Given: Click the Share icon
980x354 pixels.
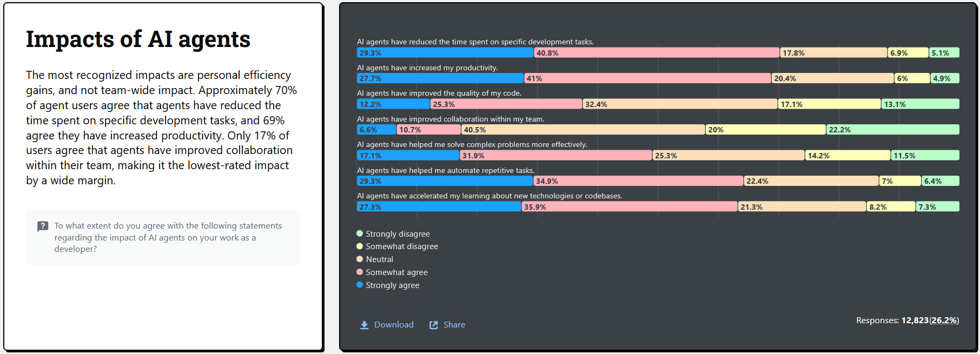Looking at the screenshot, I should (433, 324).
